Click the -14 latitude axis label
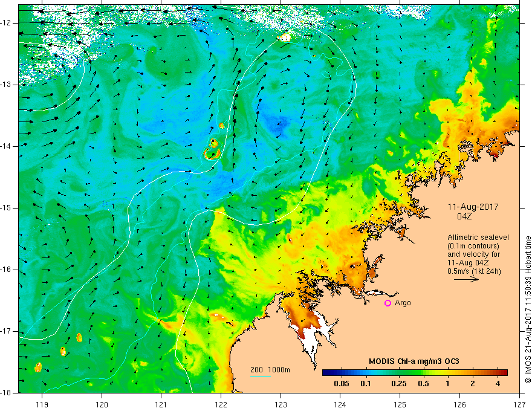This screenshot has width=532, height=411. click(x=7, y=146)
